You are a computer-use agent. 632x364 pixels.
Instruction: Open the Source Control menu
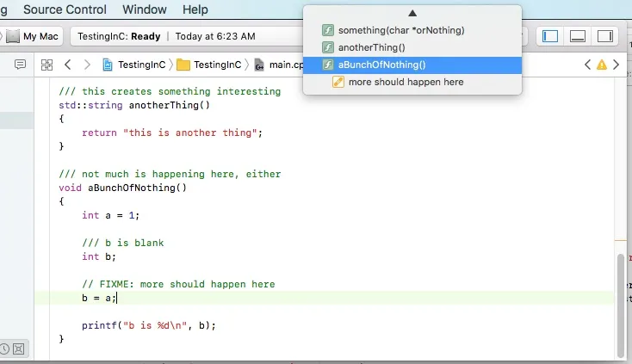point(65,9)
